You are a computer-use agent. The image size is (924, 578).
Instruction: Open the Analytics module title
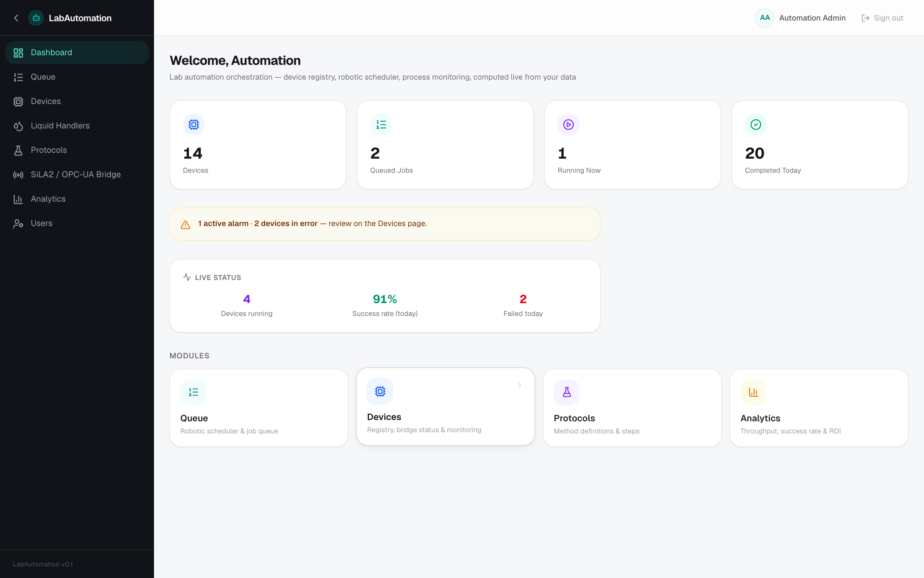point(760,418)
